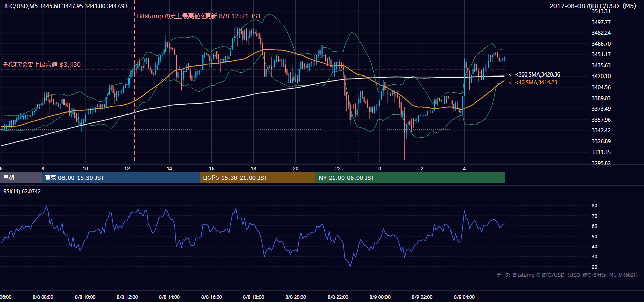Image resolution: width=644 pixels, height=302 pixels.
Task: Click the 8/9 04:00 time axis label
Action: [465, 297]
